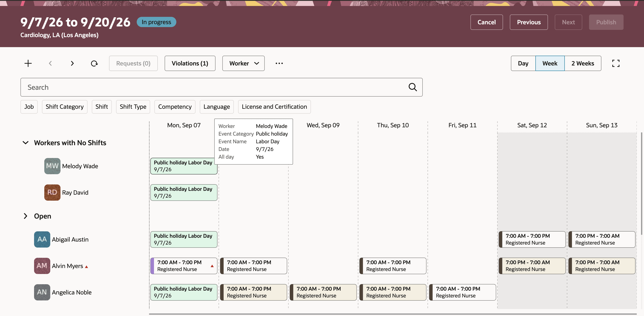This screenshot has width=644, height=316.
Task: Select Angelica Noble's Friday shift
Action: point(463,292)
